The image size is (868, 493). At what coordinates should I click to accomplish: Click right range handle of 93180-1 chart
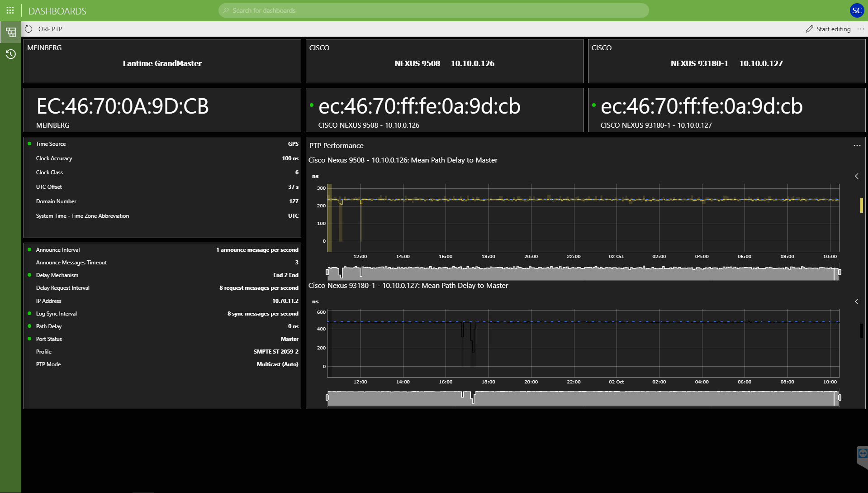840,397
